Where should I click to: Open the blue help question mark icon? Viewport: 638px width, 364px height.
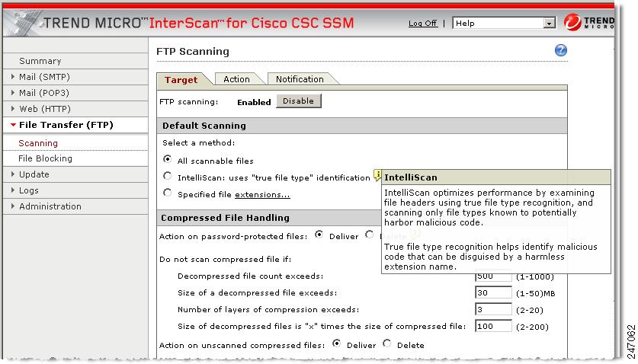click(561, 50)
